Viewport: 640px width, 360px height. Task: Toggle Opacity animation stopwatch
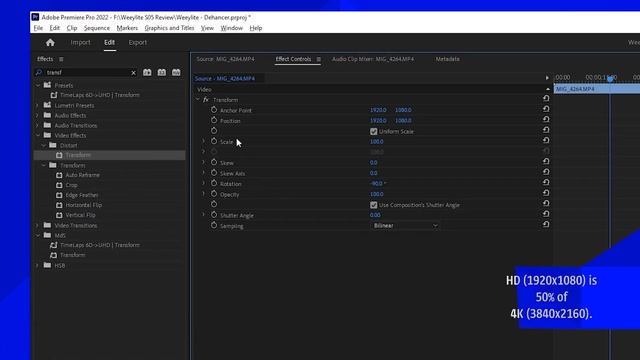pyautogui.click(x=214, y=194)
